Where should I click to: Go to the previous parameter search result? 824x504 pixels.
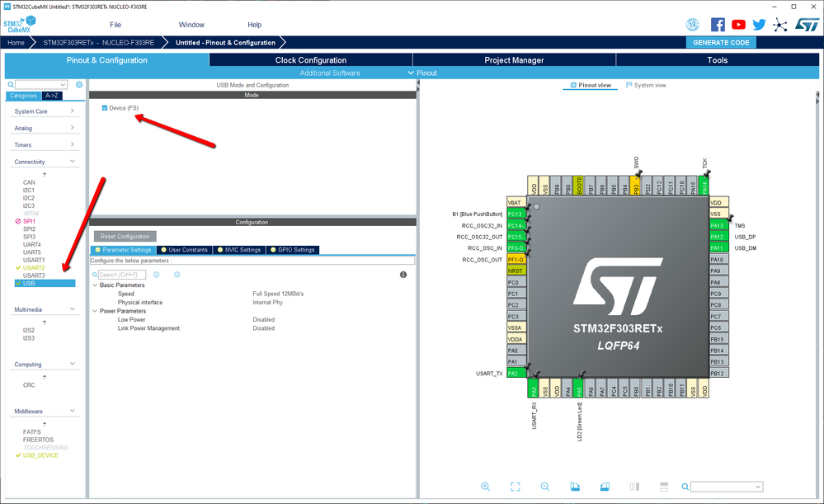tap(156, 275)
